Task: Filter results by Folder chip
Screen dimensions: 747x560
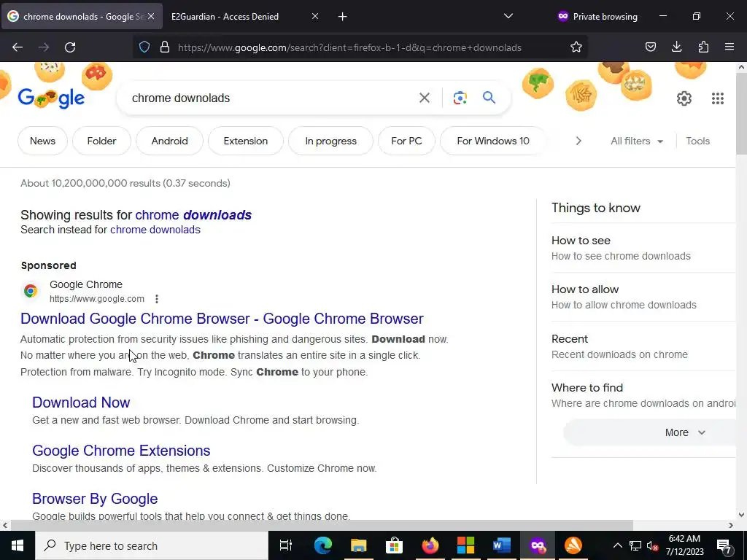Action: coord(101,141)
